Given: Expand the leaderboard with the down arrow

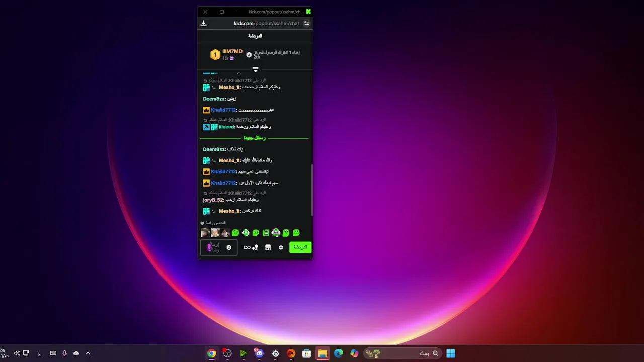Looking at the screenshot, I should [255, 69].
